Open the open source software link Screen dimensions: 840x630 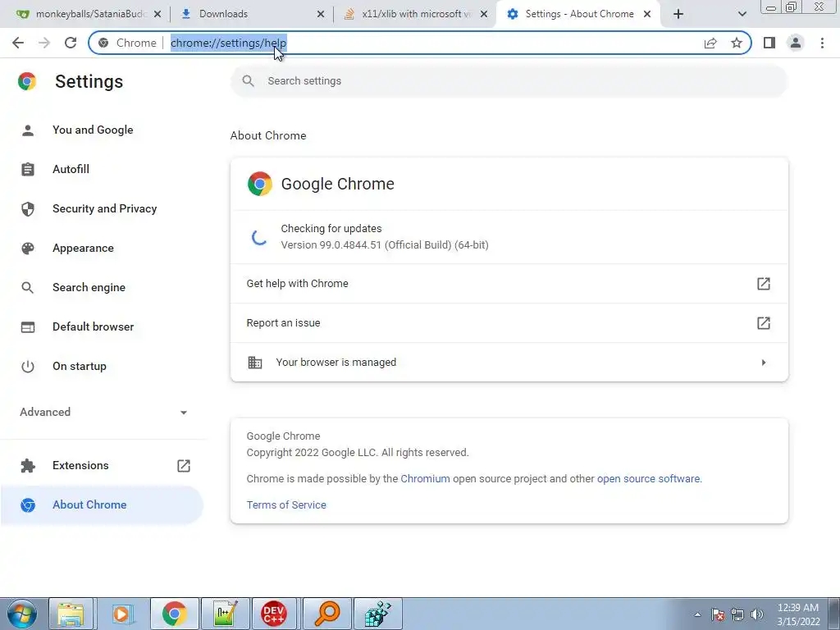point(648,479)
